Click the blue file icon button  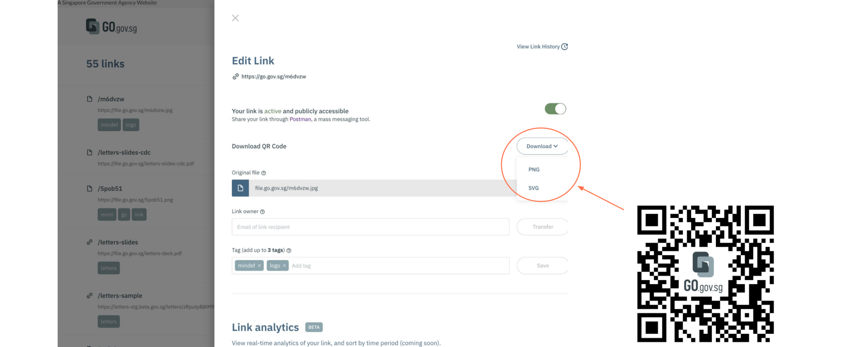tap(240, 188)
